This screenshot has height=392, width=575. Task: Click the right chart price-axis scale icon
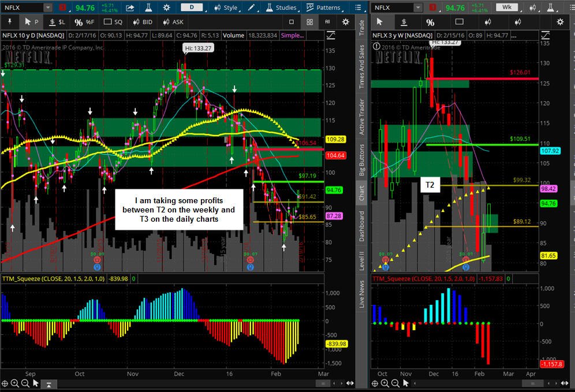(x=546, y=36)
